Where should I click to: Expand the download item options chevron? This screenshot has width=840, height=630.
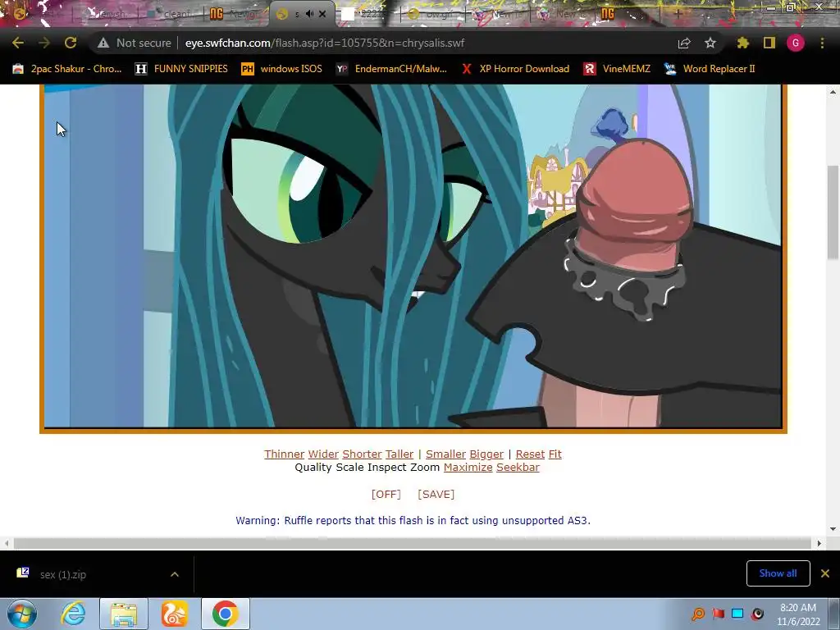click(175, 574)
